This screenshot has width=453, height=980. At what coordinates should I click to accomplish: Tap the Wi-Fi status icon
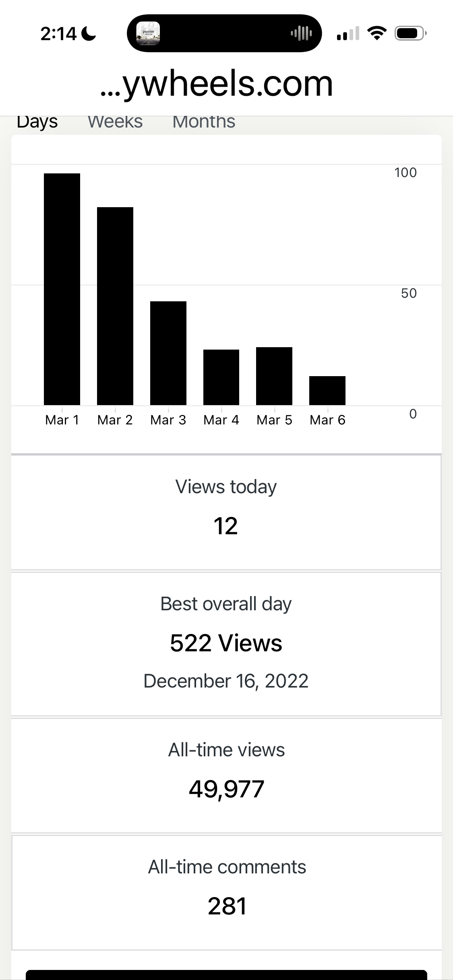(377, 33)
